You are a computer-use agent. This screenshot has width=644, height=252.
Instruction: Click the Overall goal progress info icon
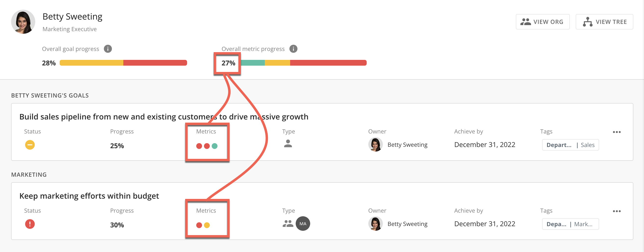108,49
